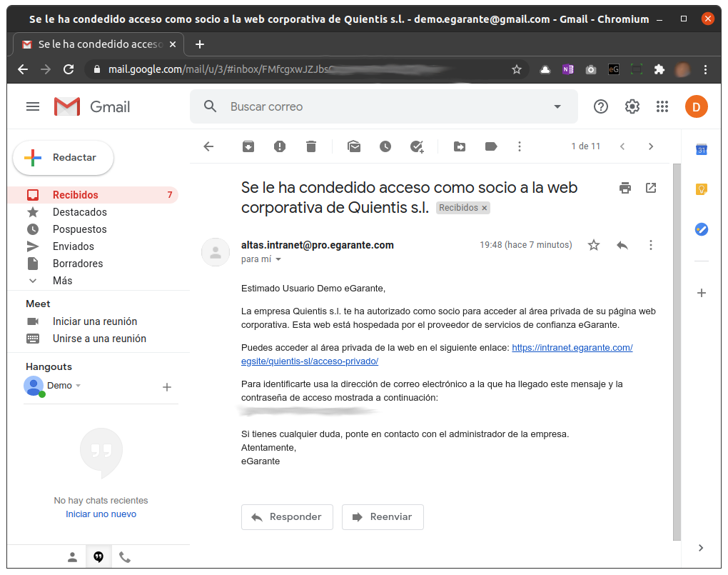Open Gmail settings gear

(632, 107)
